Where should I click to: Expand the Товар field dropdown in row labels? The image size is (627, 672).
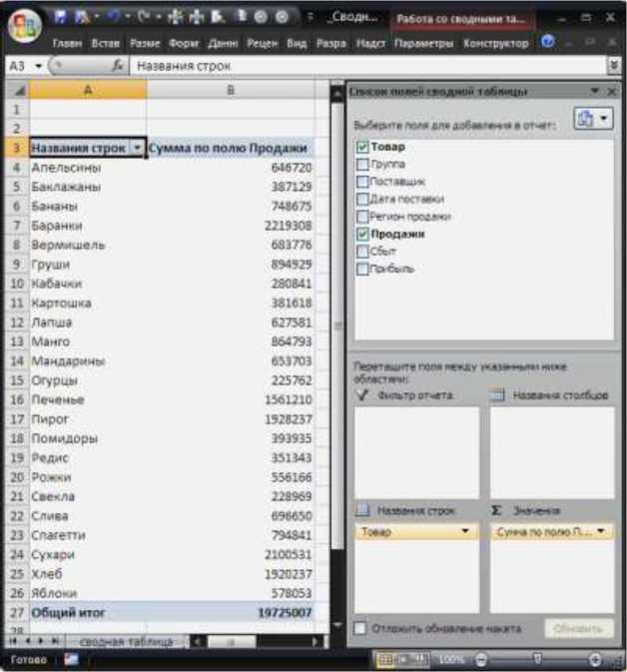pos(464,532)
